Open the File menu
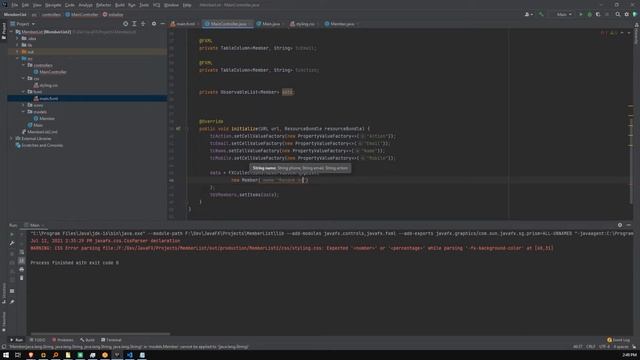This screenshot has height=360, width=640. (x=15, y=5)
